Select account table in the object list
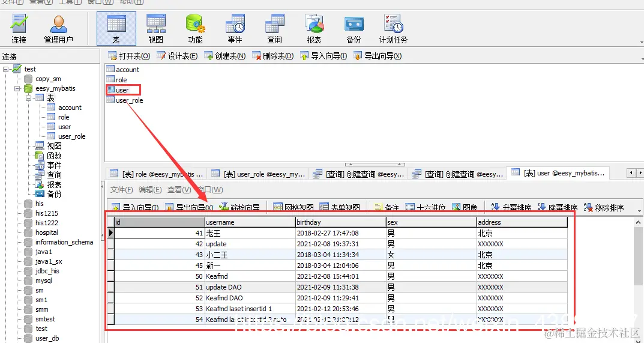Screen dimensions: 644x343 (x=127, y=70)
